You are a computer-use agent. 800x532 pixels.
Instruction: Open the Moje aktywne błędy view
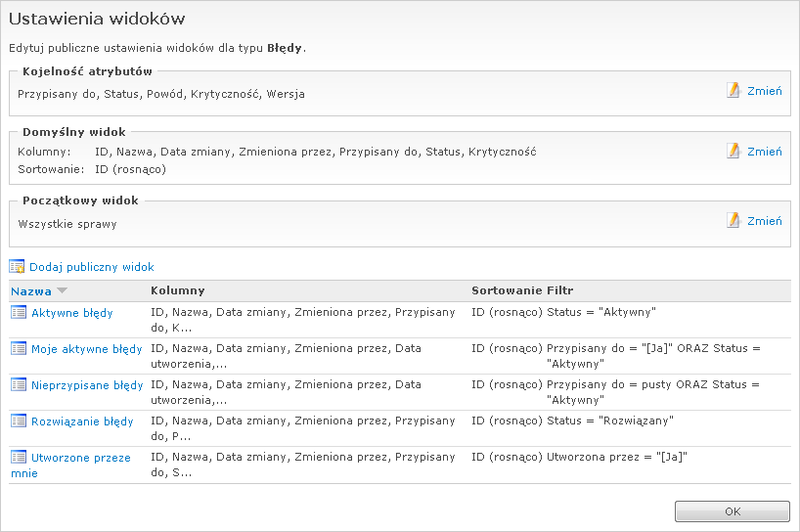[x=87, y=349]
